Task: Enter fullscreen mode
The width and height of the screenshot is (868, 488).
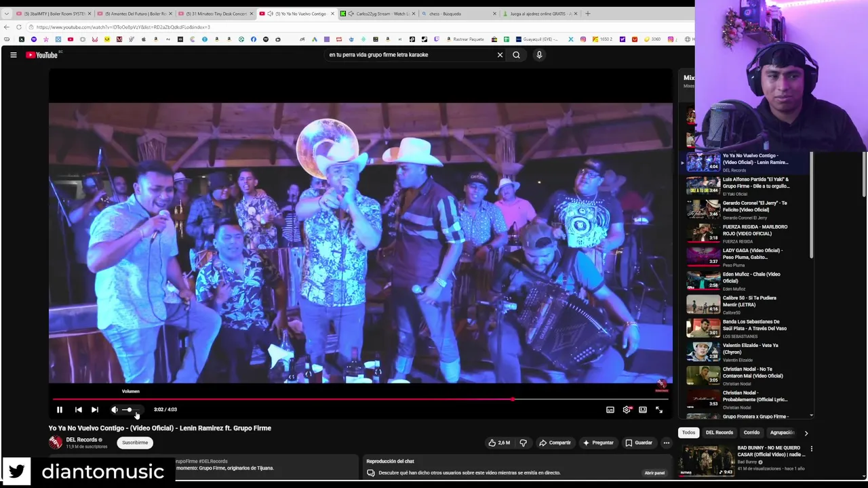Action: coord(659,409)
